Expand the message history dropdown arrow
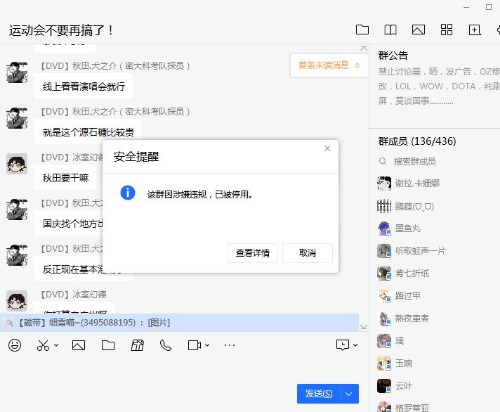The image size is (500, 412). tap(355, 345)
